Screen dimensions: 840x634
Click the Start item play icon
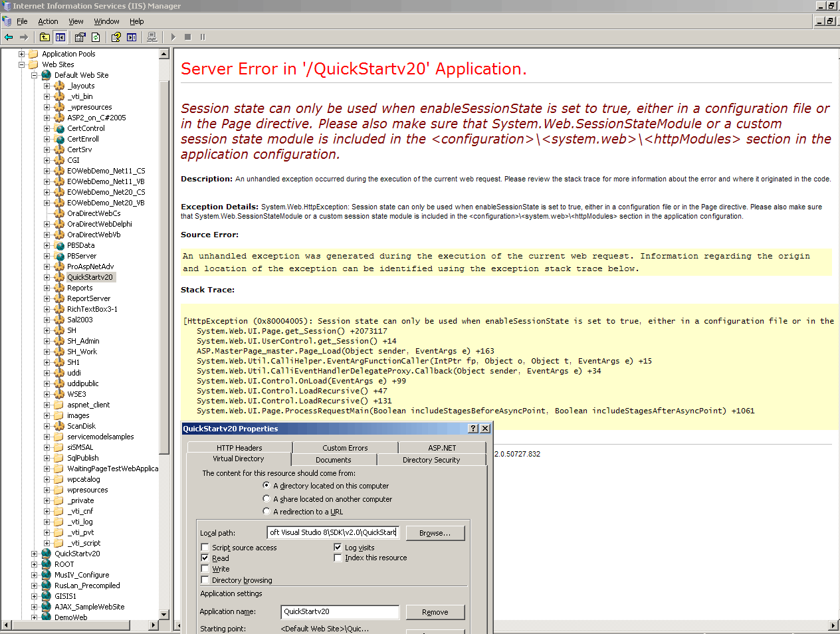(x=173, y=37)
